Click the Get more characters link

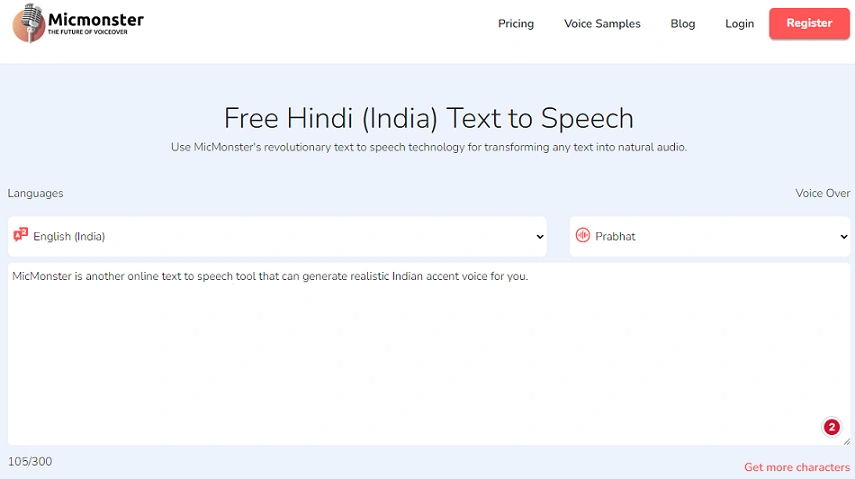(797, 467)
